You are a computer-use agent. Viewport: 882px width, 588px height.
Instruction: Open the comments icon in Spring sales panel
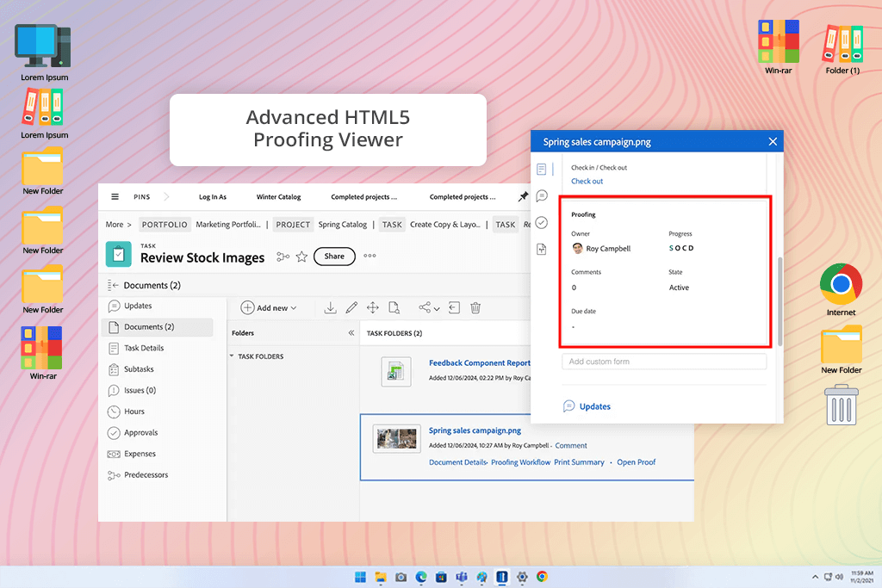tap(542, 195)
